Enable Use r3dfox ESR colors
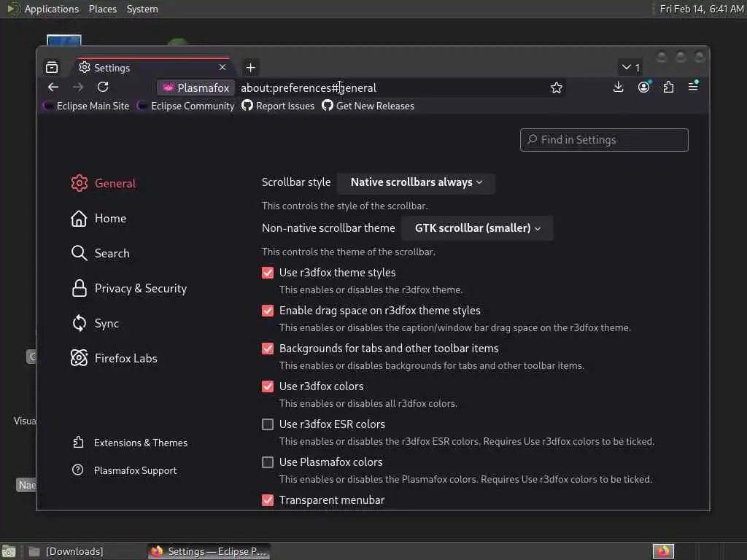747x560 pixels. (x=268, y=424)
